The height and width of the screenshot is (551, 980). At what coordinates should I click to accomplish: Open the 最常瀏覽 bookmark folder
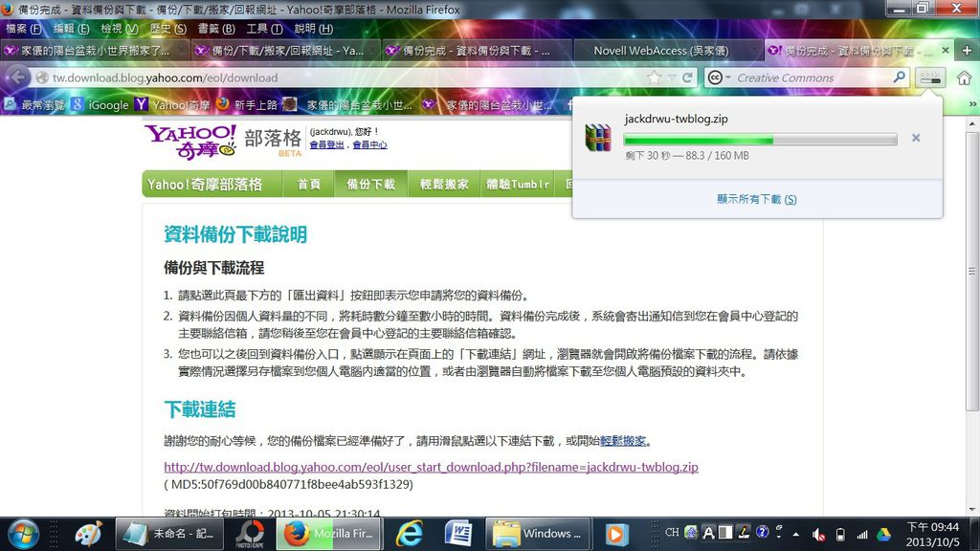[35, 104]
